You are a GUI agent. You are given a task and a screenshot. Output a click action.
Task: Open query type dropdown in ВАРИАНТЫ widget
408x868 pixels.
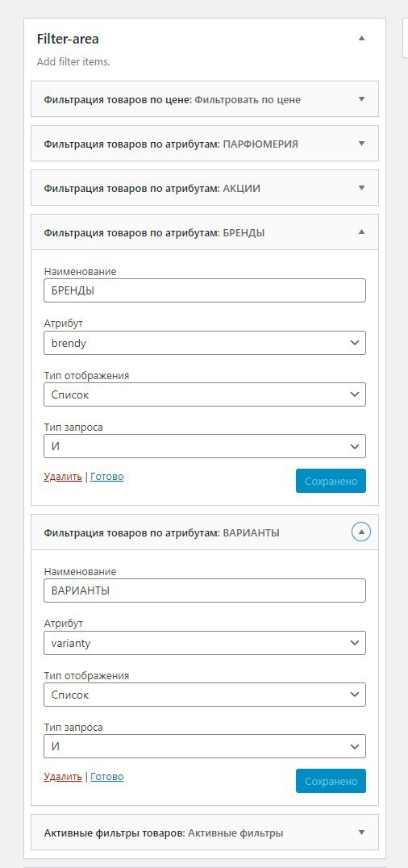(205, 746)
